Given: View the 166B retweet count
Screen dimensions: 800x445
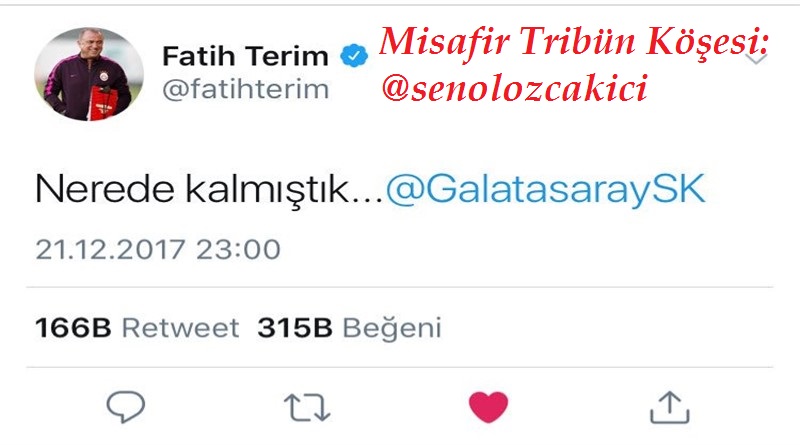Looking at the screenshot, I should 73,328.
